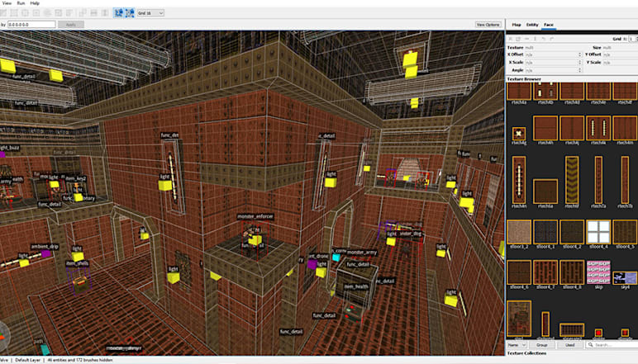The height and width of the screenshot is (364, 638).
Task: Click the ambient_drip entity label
Action: click(x=45, y=247)
